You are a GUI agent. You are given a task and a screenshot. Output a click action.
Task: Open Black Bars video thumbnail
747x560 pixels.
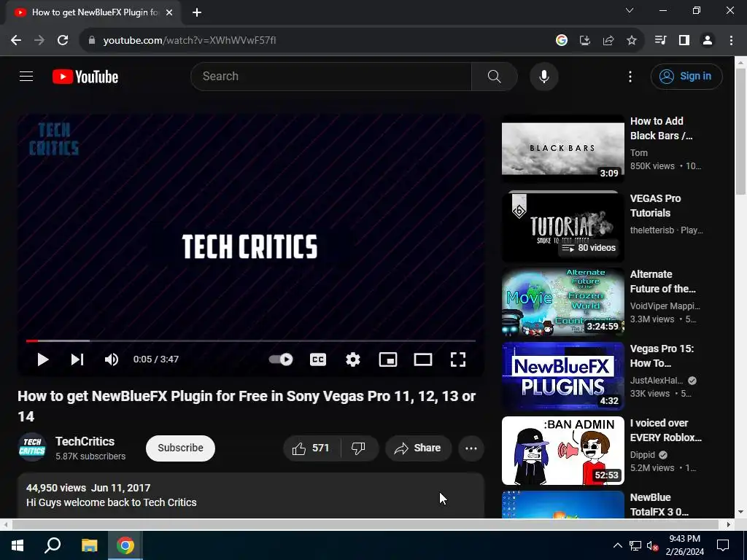click(x=562, y=149)
